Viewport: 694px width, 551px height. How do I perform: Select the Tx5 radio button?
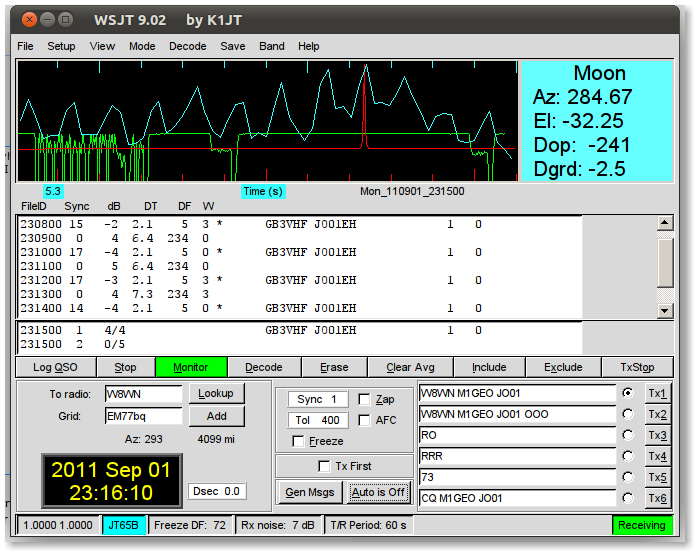tap(628, 477)
